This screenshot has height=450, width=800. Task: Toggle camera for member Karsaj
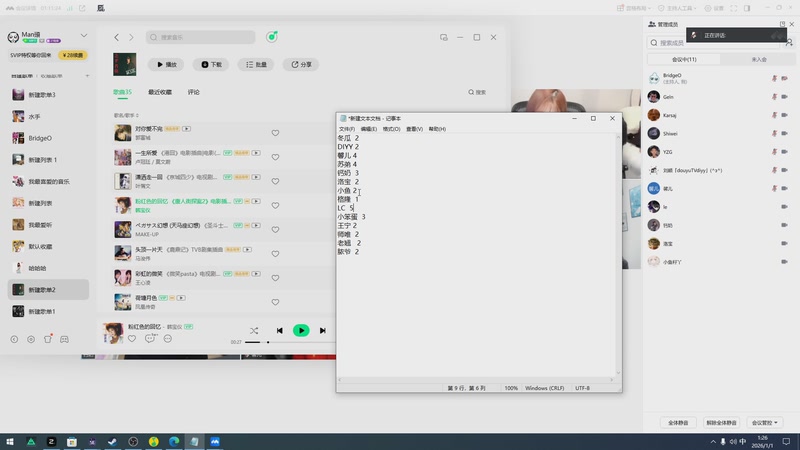(785, 115)
